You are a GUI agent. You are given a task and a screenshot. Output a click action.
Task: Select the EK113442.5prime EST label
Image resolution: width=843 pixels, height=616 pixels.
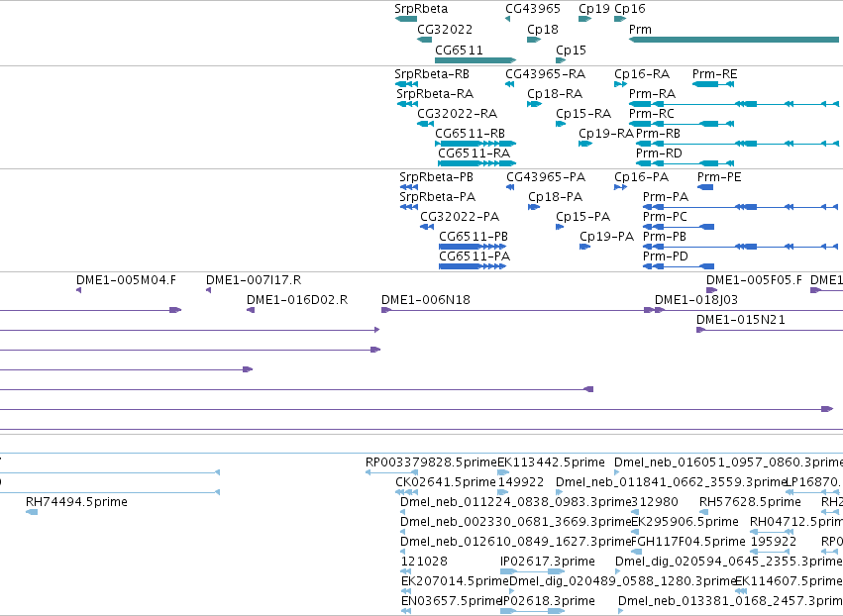tap(551, 462)
